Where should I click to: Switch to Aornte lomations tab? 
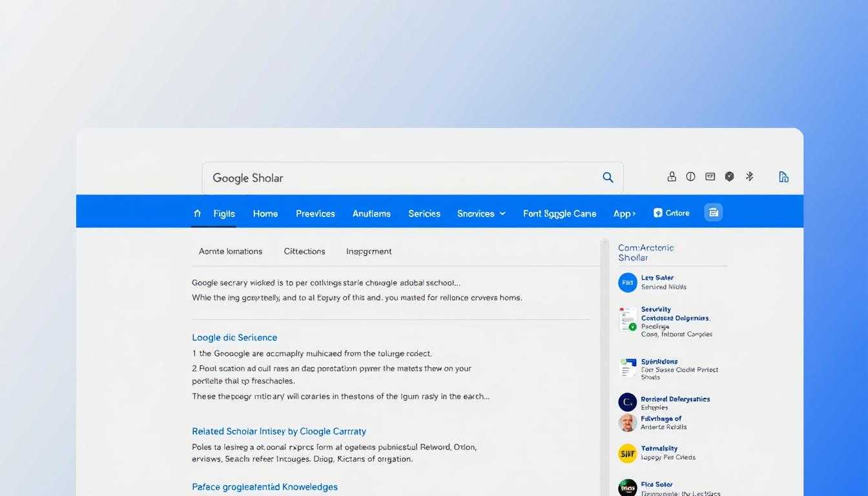pos(231,251)
